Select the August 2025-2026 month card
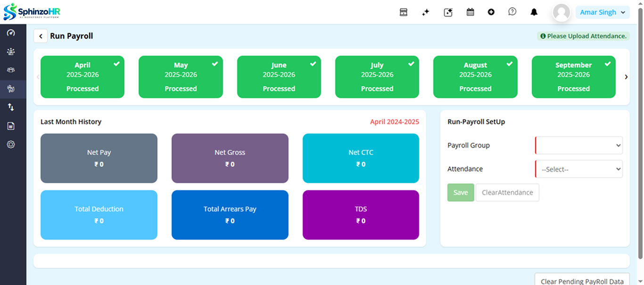 coord(475,77)
